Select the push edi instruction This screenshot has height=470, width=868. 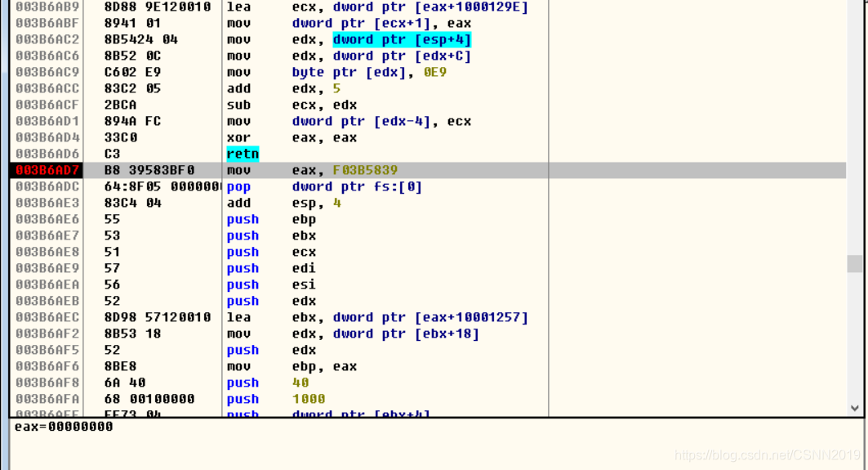(271, 268)
